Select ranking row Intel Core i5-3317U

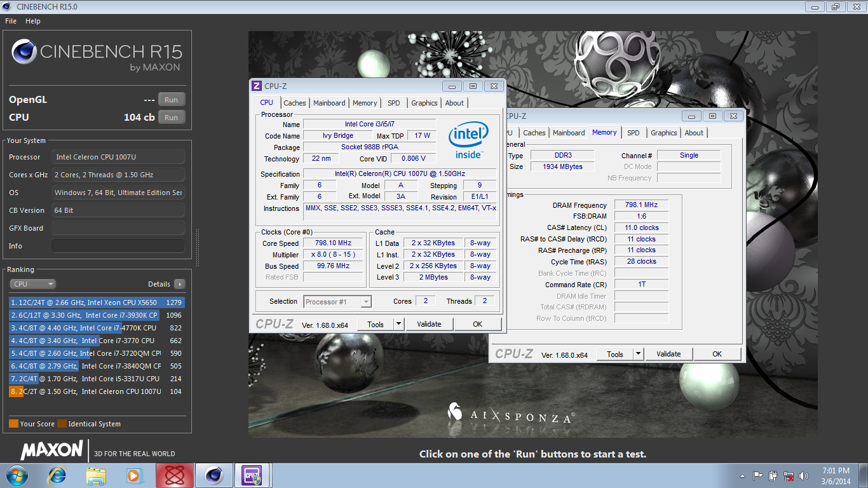(x=97, y=379)
